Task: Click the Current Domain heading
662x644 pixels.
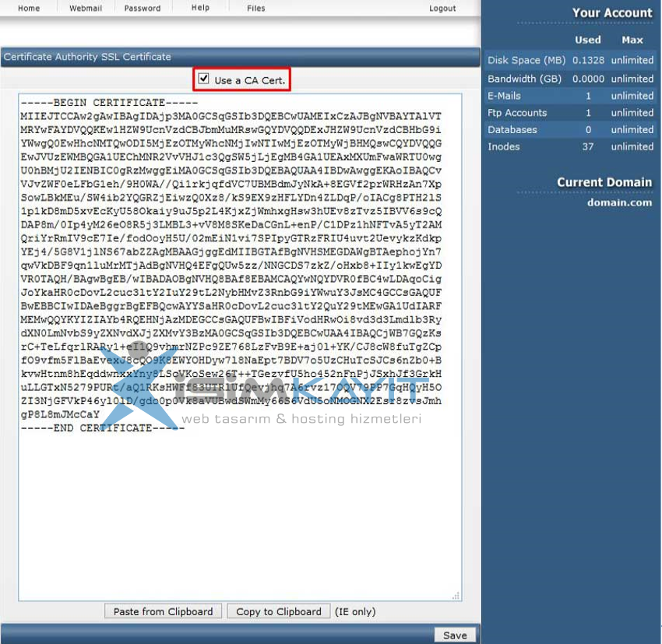Action: coord(604,182)
